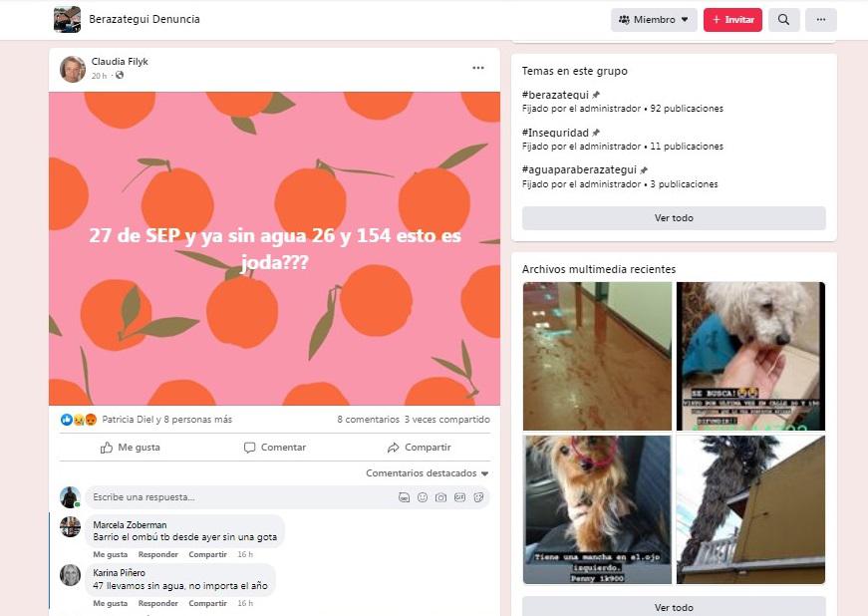Add a sticker to the comment
This screenshot has height=616, width=868.
478,497
